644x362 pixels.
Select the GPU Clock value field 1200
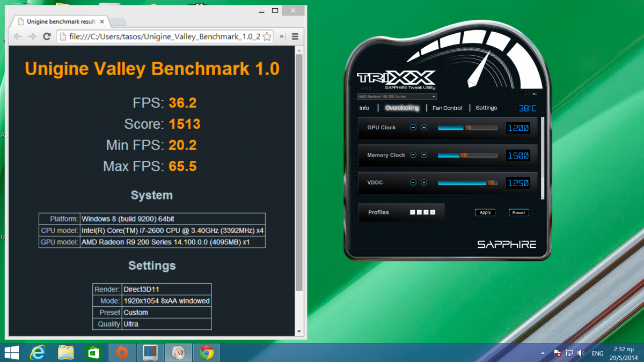pos(518,128)
